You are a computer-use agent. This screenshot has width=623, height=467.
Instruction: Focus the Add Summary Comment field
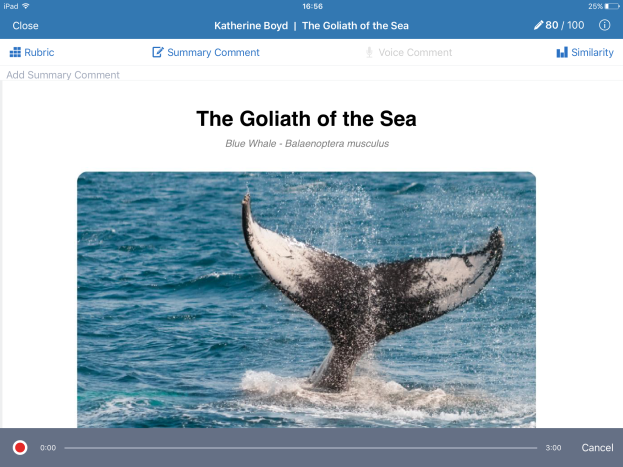point(312,75)
